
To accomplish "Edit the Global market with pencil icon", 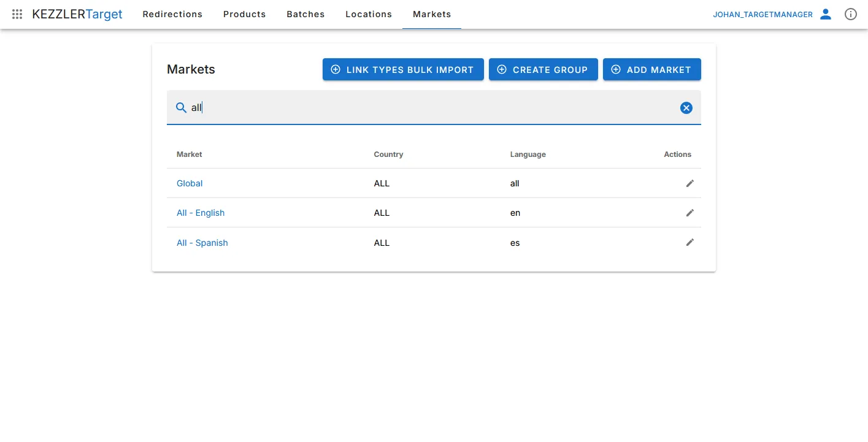I will 689,183.
